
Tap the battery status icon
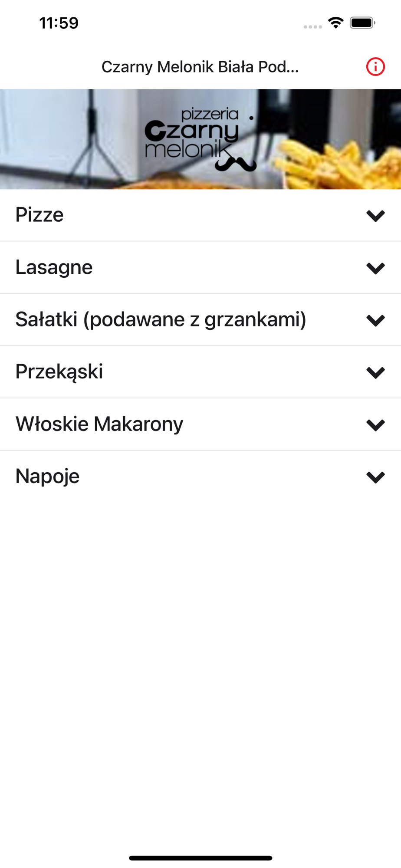point(363,23)
